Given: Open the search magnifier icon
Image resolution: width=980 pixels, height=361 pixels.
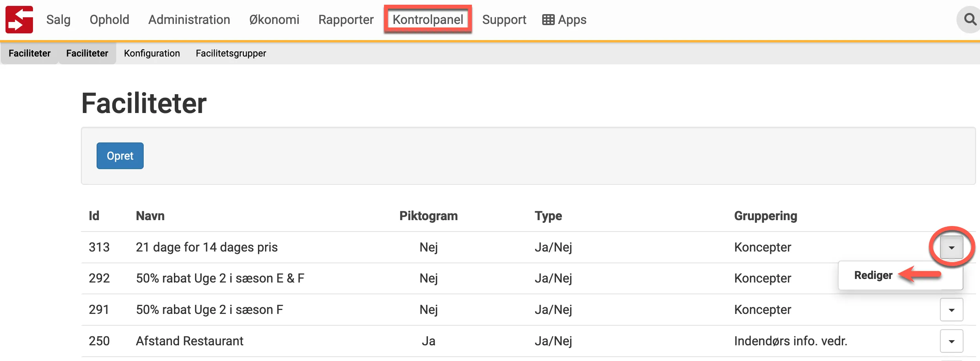Looking at the screenshot, I should 970,19.
